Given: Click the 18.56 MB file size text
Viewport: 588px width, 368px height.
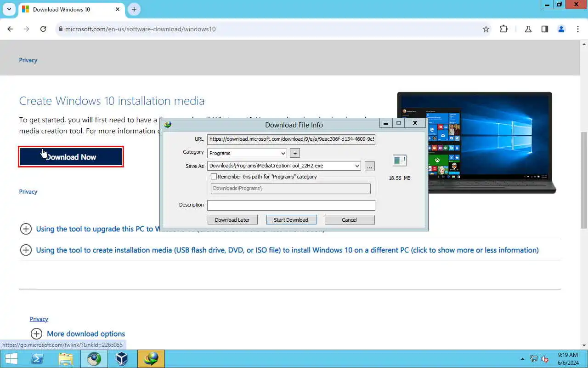Looking at the screenshot, I should coord(400,178).
